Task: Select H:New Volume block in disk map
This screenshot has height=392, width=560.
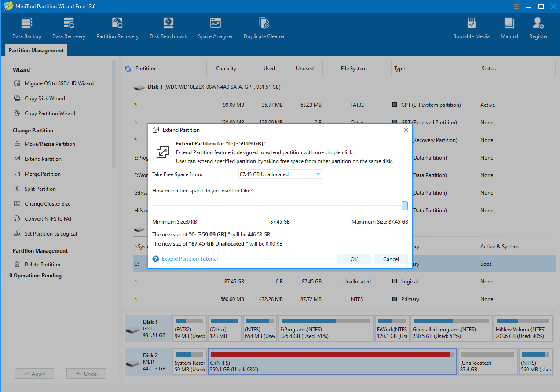Action: tap(524, 328)
